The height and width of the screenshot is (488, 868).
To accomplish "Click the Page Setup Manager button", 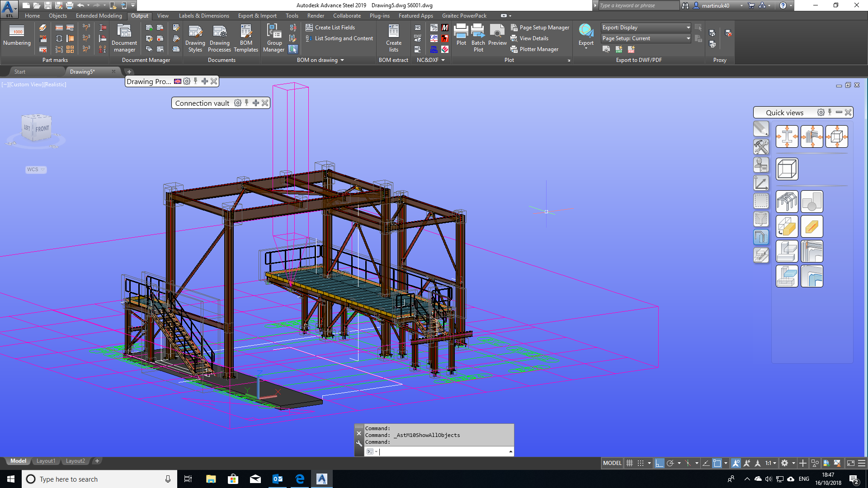I will coord(540,27).
